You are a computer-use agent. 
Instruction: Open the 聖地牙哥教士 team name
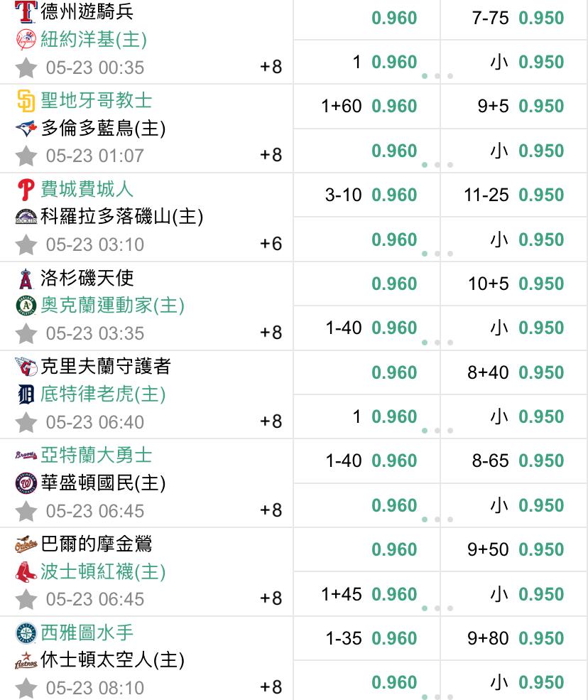coord(96,100)
